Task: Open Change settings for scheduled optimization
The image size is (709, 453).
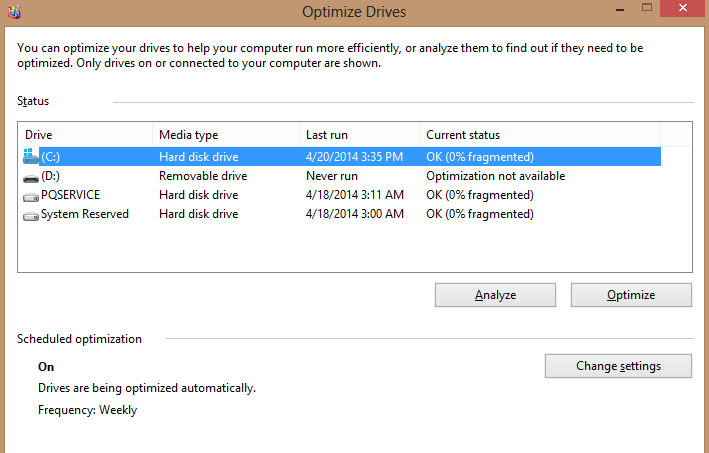Action: [618, 366]
